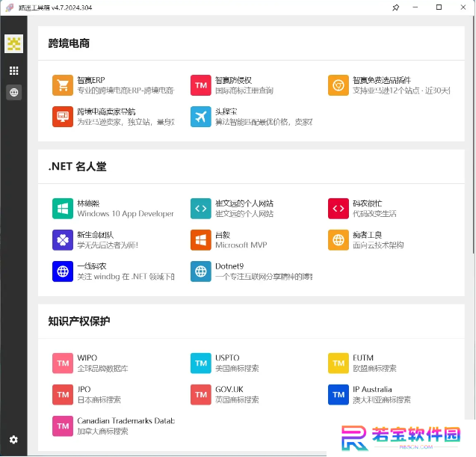
Task: Open the blue TM icon for IP Australia
Action: click(339, 395)
